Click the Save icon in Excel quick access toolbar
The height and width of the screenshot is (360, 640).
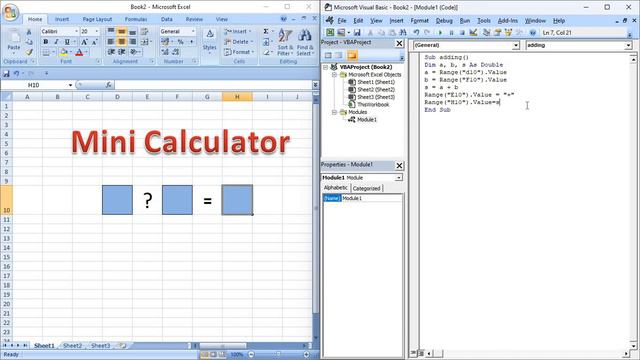pyautogui.click(x=6, y=73)
